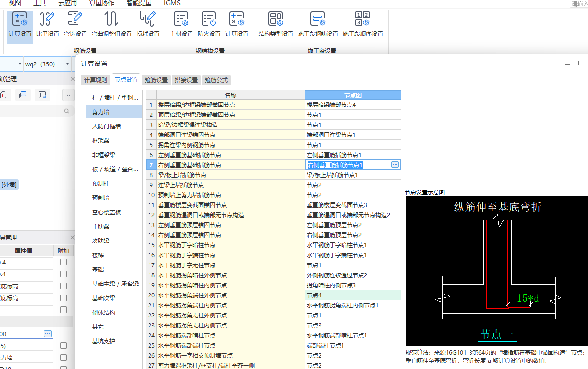
Task: Maximize the 计算设置 dialog
Action: [581, 63]
